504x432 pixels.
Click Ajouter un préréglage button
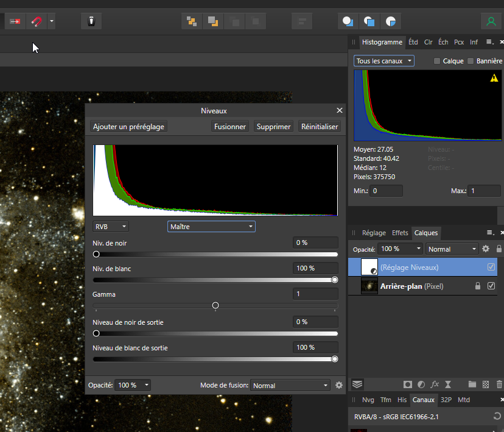(128, 127)
